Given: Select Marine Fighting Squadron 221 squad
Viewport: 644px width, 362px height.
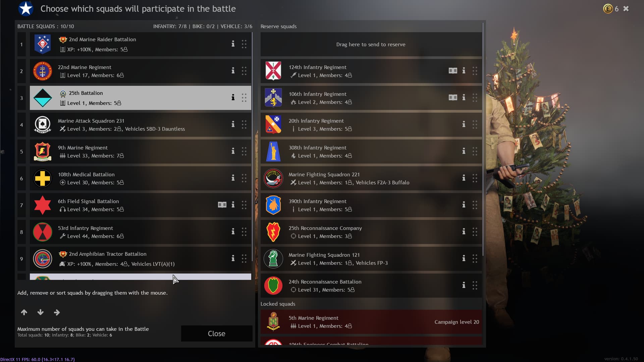Looking at the screenshot, I should tap(371, 178).
